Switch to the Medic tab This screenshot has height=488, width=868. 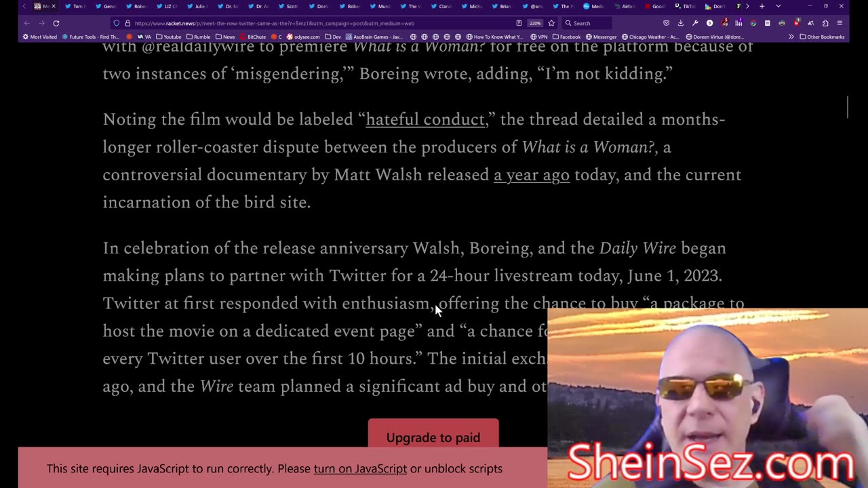tap(595, 6)
